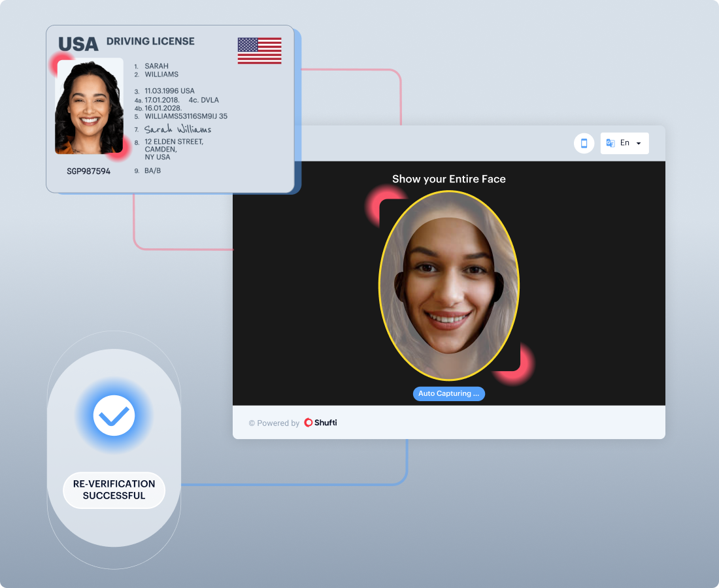Image resolution: width=719 pixels, height=588 pixels.
Task: Click the red marker at face frame top-left
Action: coord(384,205)
